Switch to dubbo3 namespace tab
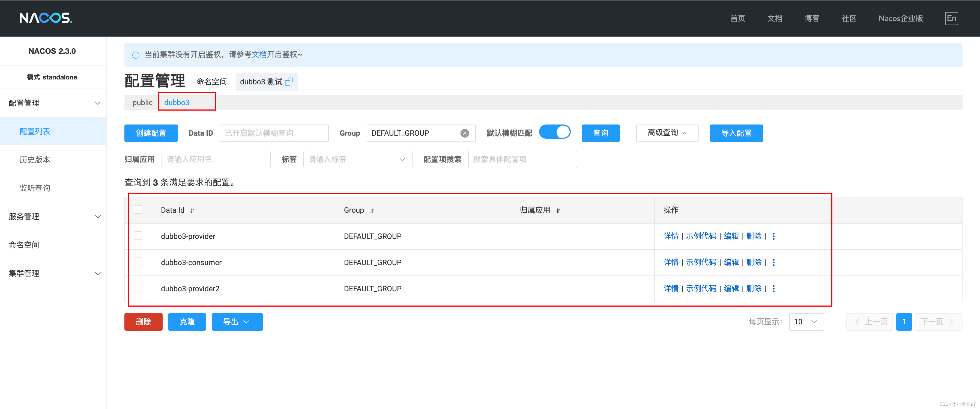Screen dimensions: 980x409 pos(177,102)
